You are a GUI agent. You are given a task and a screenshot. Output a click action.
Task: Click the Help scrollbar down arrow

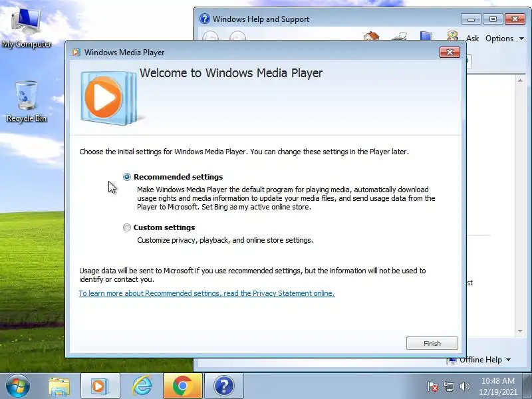520,331
